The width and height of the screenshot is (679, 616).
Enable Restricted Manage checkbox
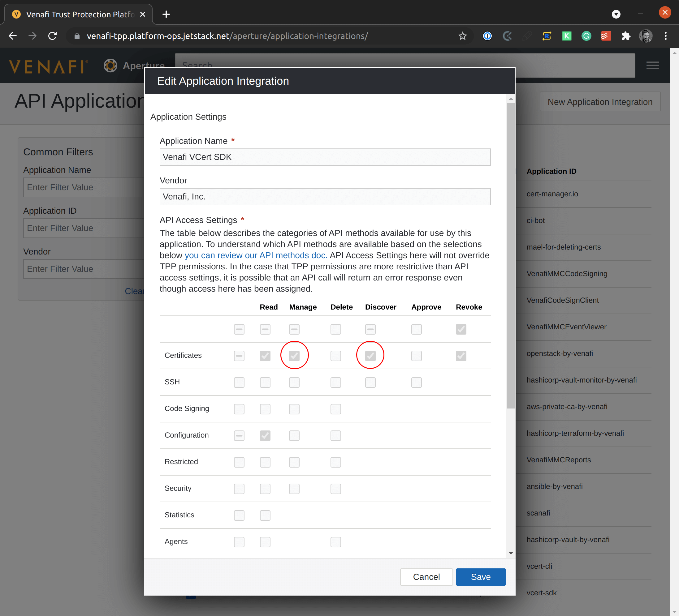tap(294, 462)
